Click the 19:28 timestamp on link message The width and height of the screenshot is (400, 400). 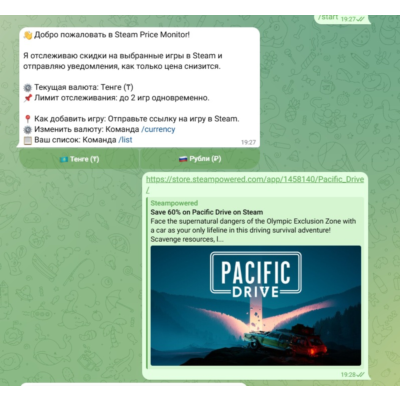pos(348,375)
